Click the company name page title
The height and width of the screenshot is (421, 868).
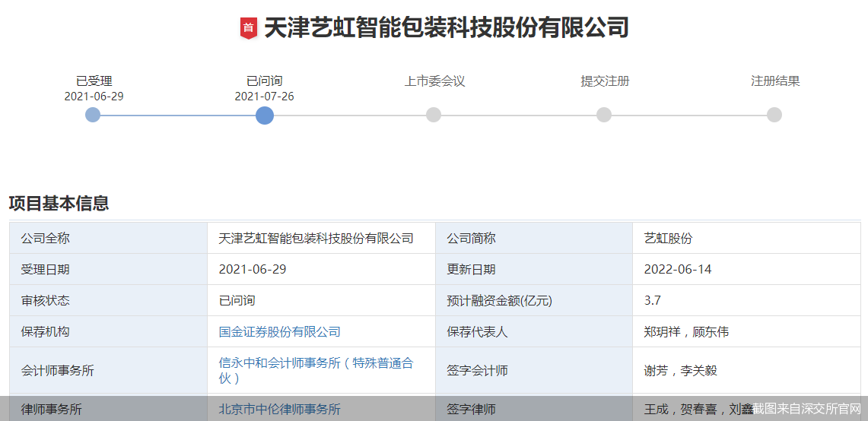click(x=446, y=28)
